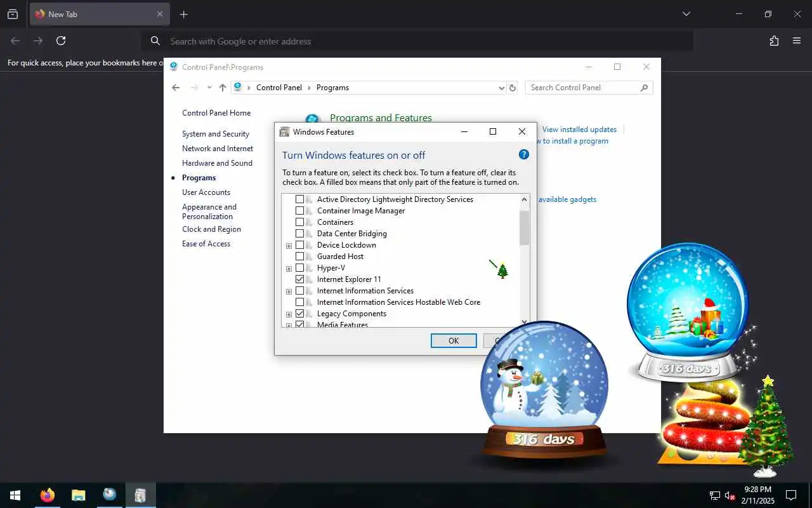Open the Windows Features help icon
The height and width of the screenshot is (508, 812).
524,154
